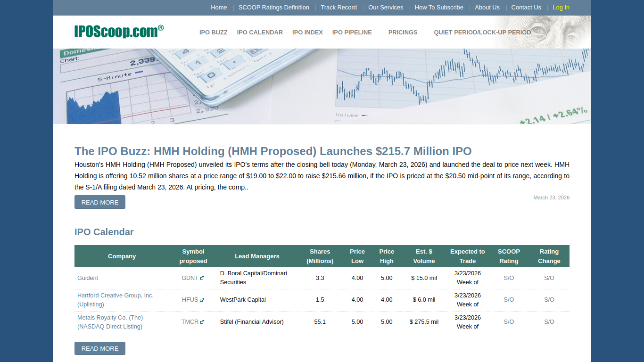Open About Us page
Image resolution: width=644 pixels, height=362 pixels.
tap(487, 8)
